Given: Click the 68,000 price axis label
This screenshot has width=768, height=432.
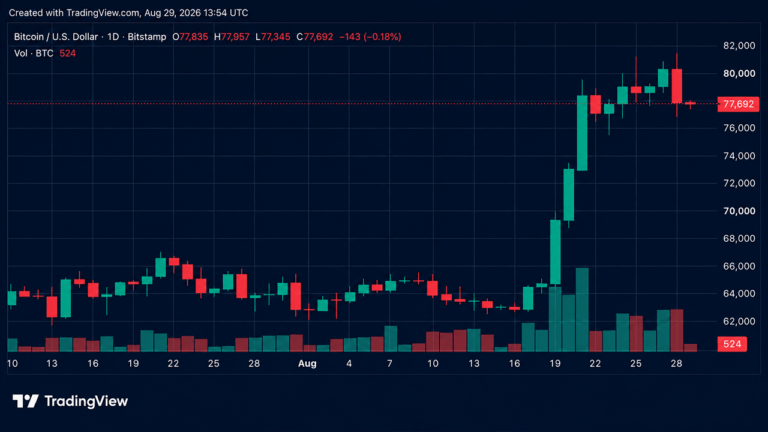Looking at the screenshot, I should (739, 239).
